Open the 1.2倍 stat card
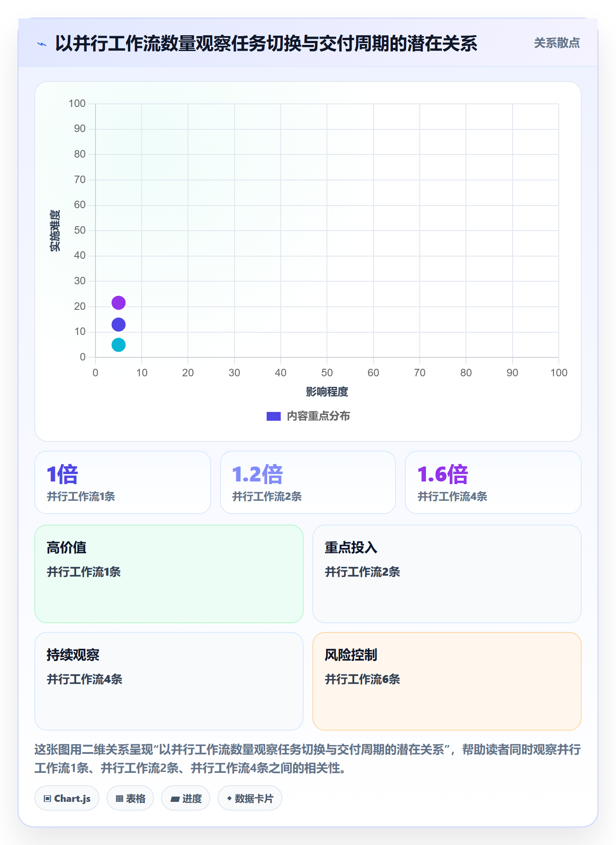The width and height of the screenshot is (616, 845). pyautogui.click(x=308, y=482)
